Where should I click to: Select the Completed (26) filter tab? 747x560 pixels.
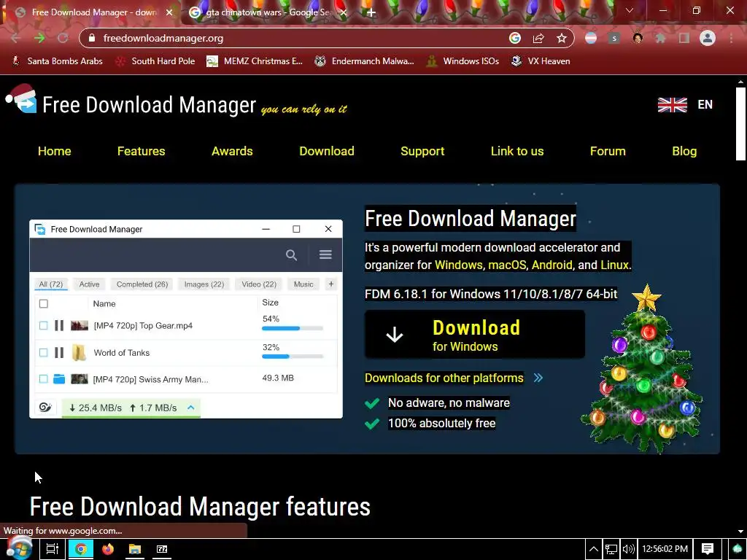(142, 284)
